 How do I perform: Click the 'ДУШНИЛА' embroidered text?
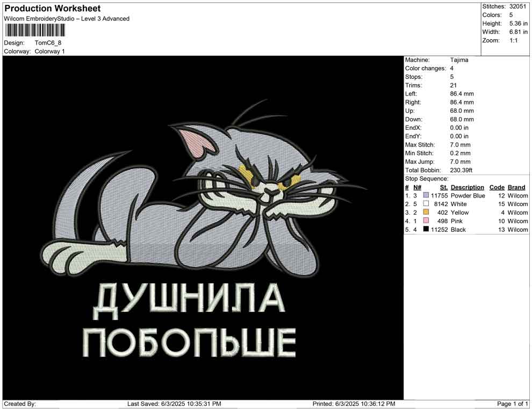(x=189, y=301)
